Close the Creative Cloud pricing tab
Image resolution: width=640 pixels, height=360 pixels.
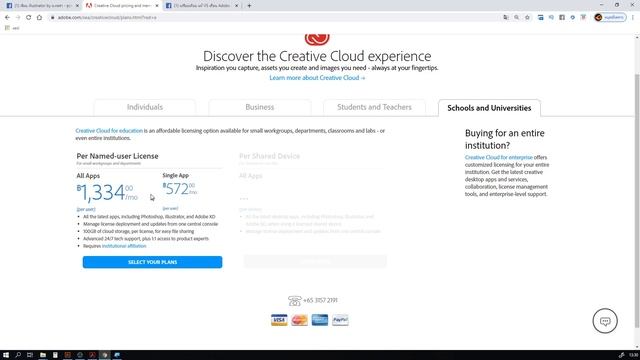(157, 6)
